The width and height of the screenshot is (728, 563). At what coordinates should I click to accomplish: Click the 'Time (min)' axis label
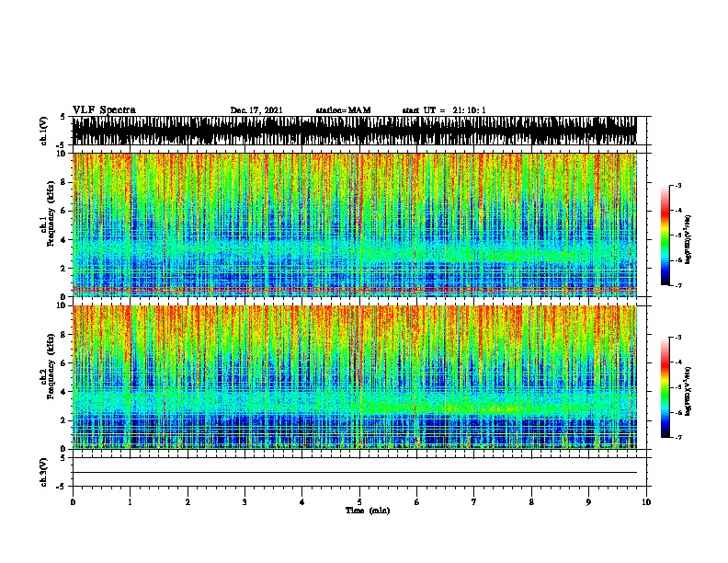point(368,511)
